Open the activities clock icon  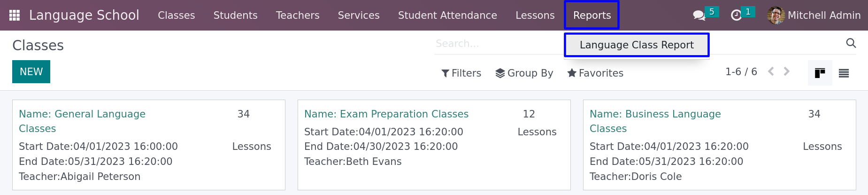737,16
